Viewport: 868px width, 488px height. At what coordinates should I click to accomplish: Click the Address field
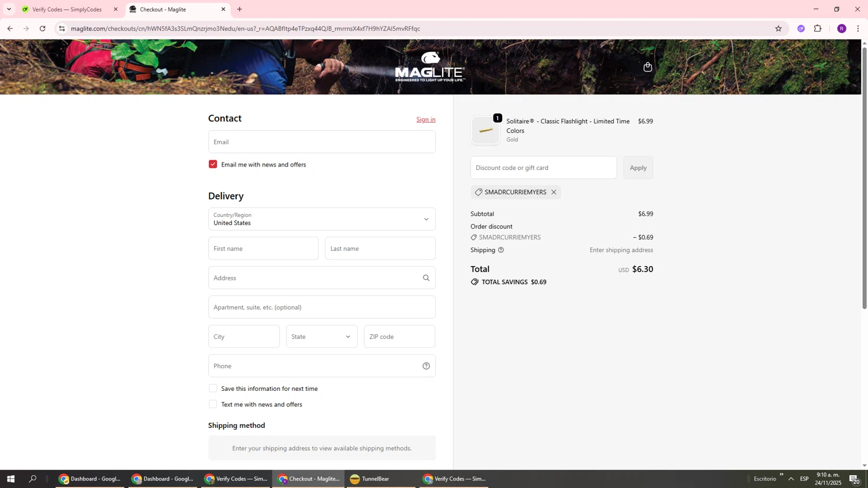tap(322, 278)
